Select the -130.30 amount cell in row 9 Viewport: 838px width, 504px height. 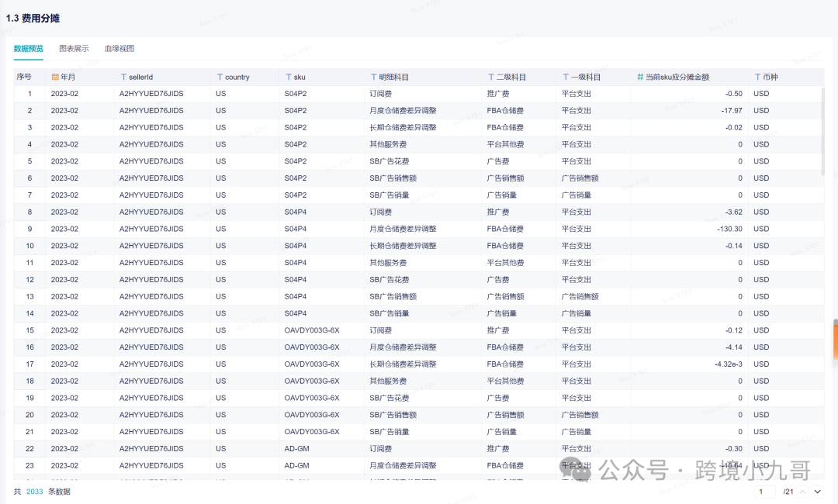click(x=729, y=229)
